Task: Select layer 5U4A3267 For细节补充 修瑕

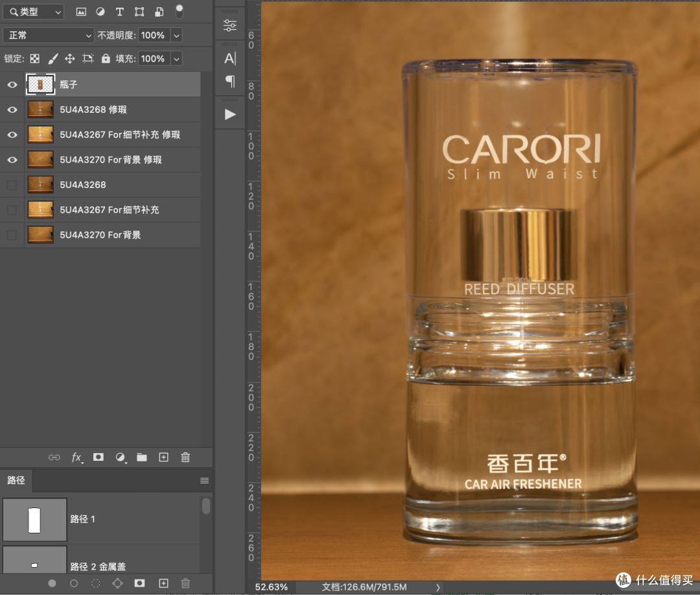Action: [120, 134]
